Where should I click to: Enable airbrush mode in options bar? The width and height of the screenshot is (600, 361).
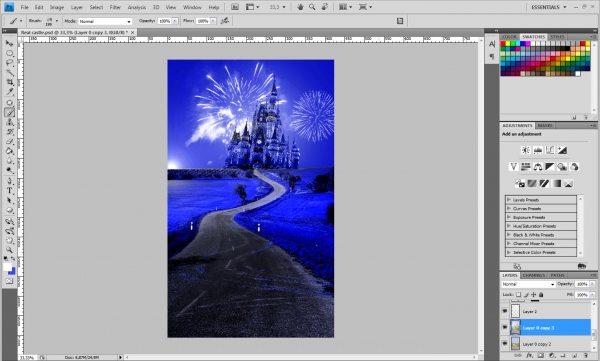225,21
